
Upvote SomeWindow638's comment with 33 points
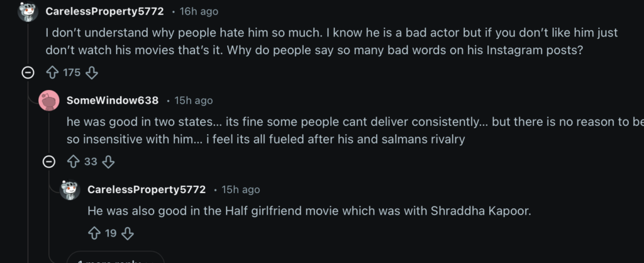(x=74, y=162)
